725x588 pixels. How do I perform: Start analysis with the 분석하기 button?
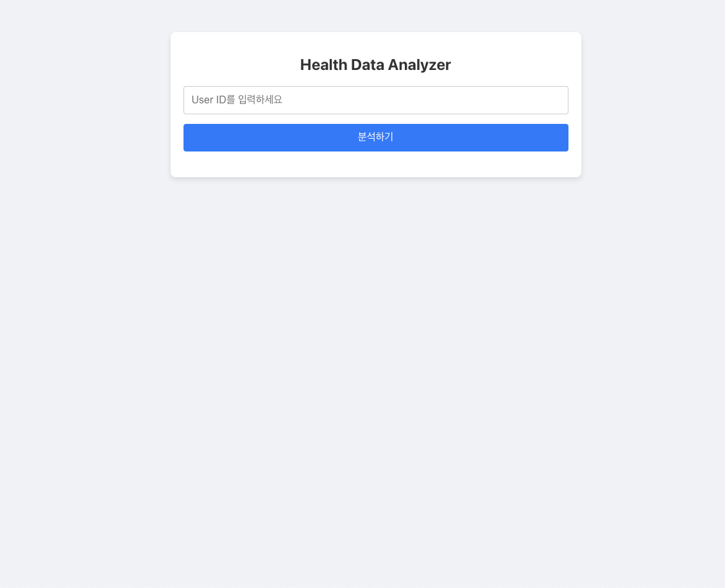coord(375,137)
